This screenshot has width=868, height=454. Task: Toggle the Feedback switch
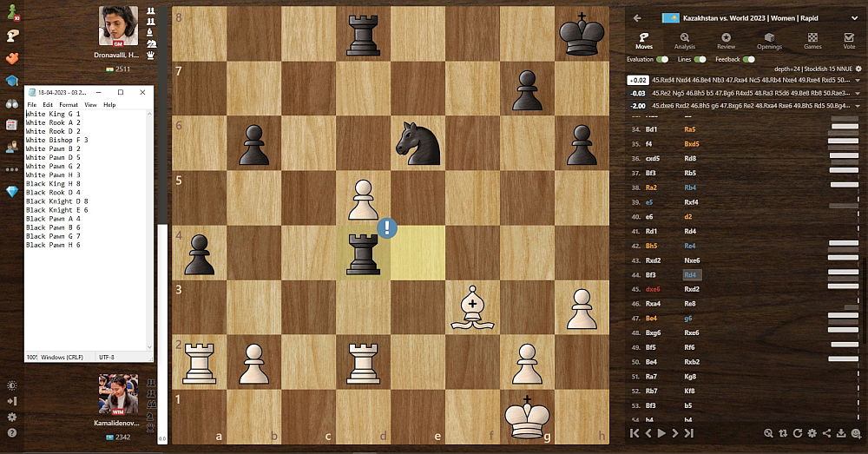[748, 59]
